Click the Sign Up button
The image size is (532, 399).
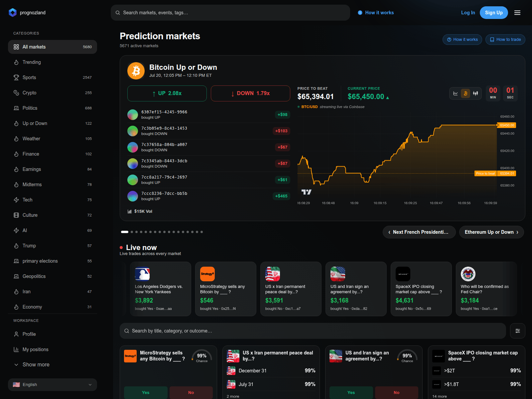(x=494, y=13)
